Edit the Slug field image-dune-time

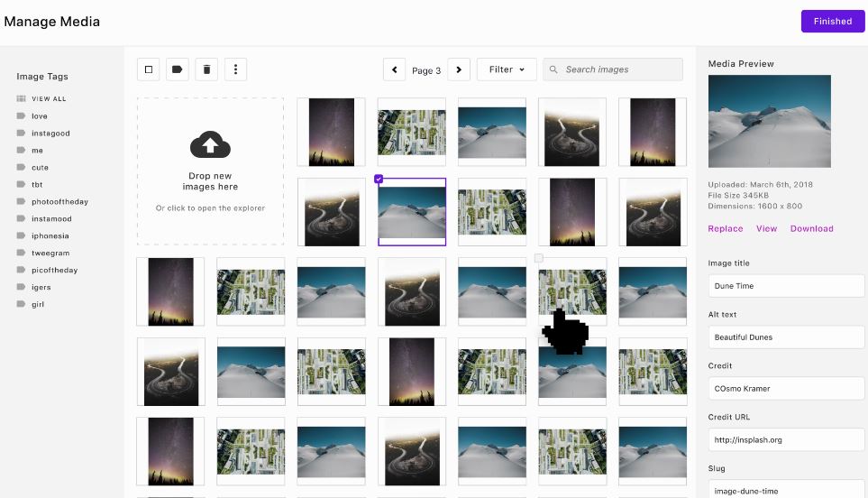[x=786, y=490]
